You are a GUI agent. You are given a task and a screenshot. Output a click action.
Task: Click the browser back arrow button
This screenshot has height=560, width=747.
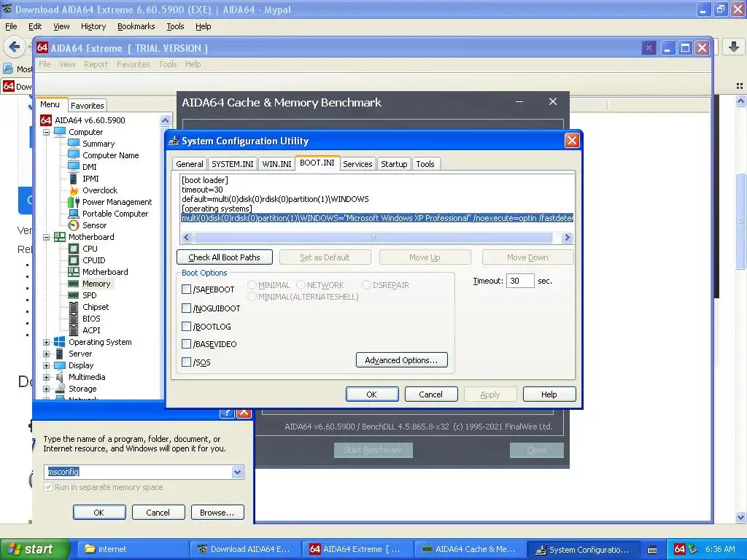tap(15, 47)
